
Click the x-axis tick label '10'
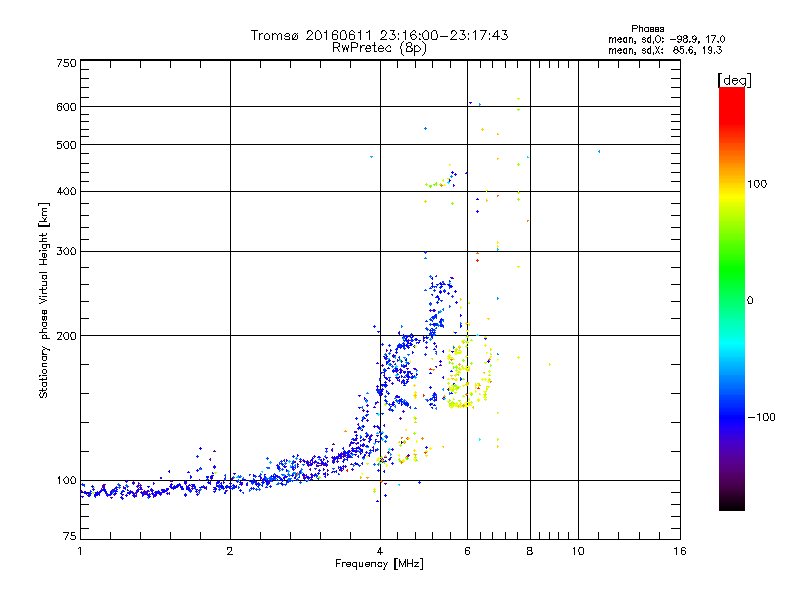point(578,551)
